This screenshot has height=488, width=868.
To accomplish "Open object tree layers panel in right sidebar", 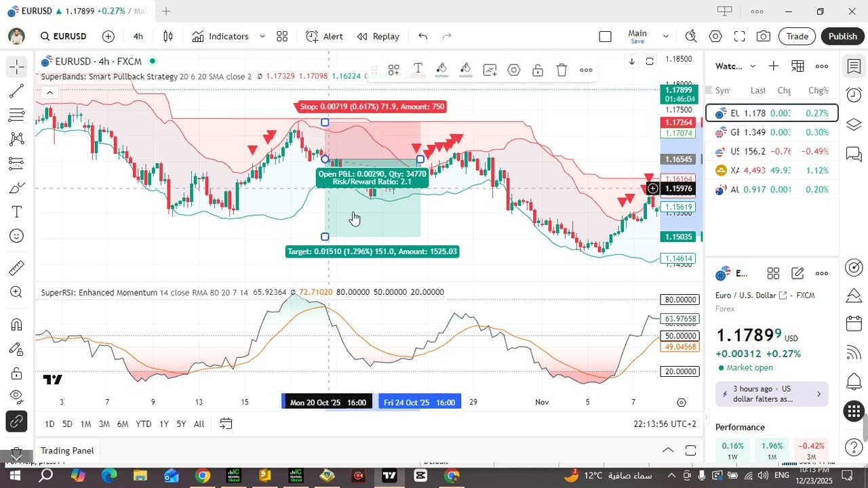I will [x=854, y=125].
